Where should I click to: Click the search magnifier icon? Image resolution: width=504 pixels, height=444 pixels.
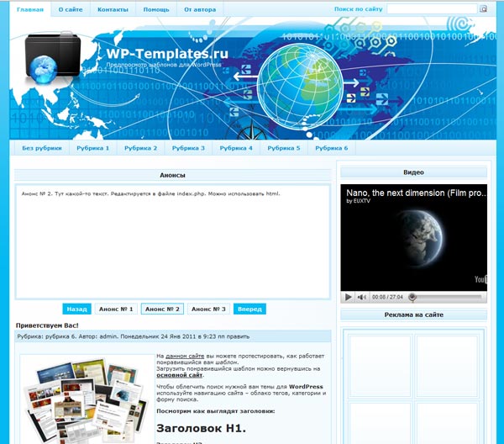pyautogui.click(x=483, y=9)
